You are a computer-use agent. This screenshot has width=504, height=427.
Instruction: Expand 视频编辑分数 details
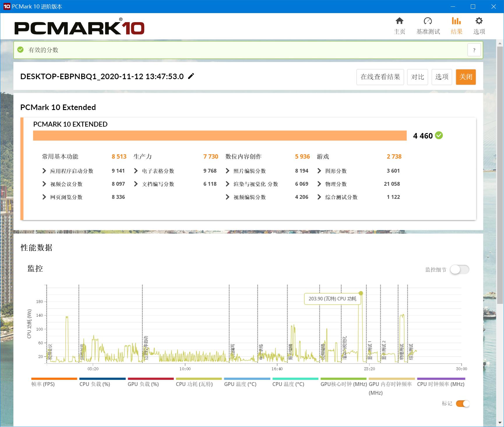coord(228,197)
